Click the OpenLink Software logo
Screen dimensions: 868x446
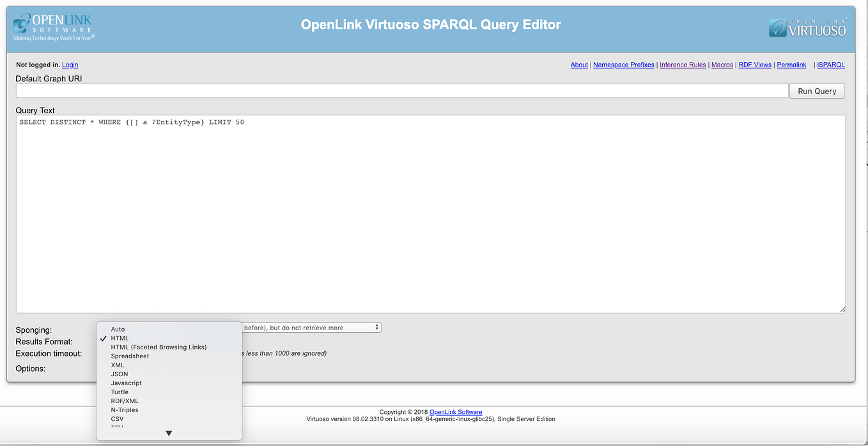tap(54, 27)
